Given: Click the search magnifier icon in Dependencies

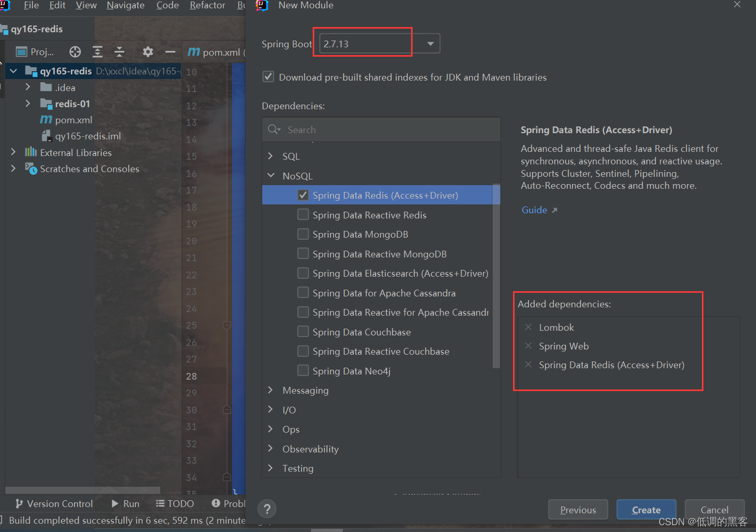Looking at the screenshot, I should [274, 129].
